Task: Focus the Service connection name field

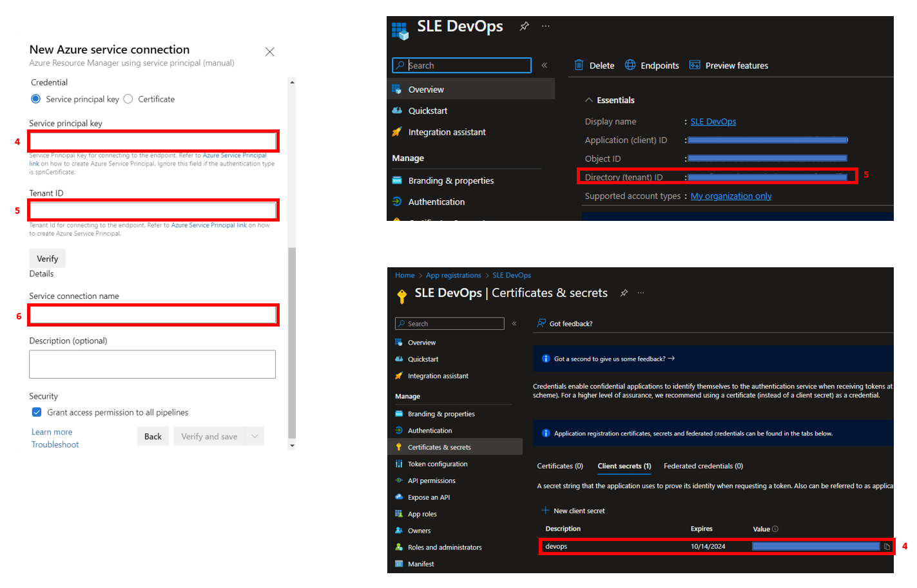Action: point(153,315)
